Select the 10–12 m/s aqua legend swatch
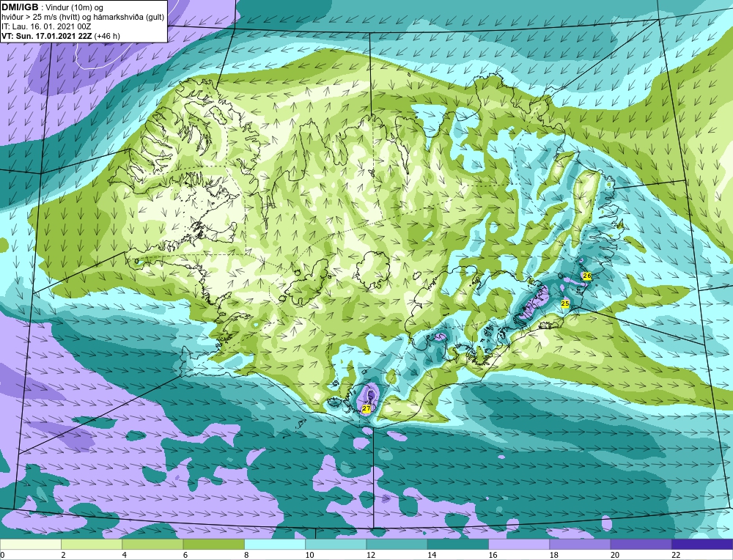The height and width of the screenshot is (560, 733). (x=336, y=545)
